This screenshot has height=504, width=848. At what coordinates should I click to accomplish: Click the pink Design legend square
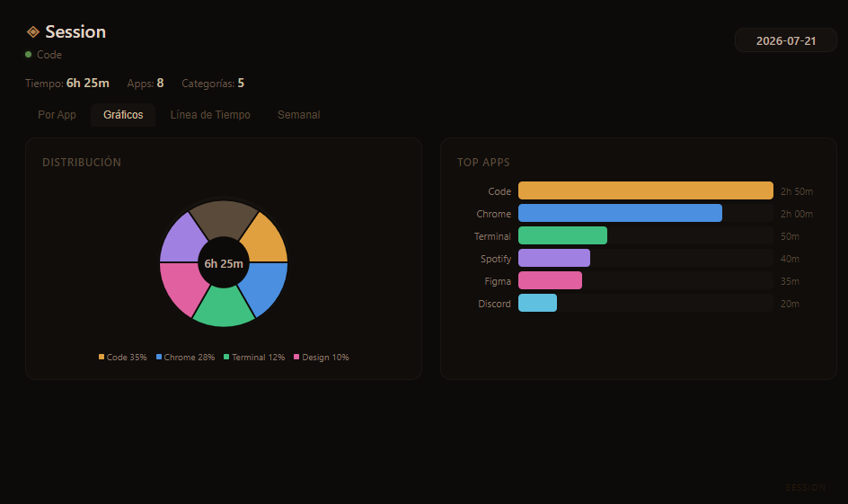[296, 357]
